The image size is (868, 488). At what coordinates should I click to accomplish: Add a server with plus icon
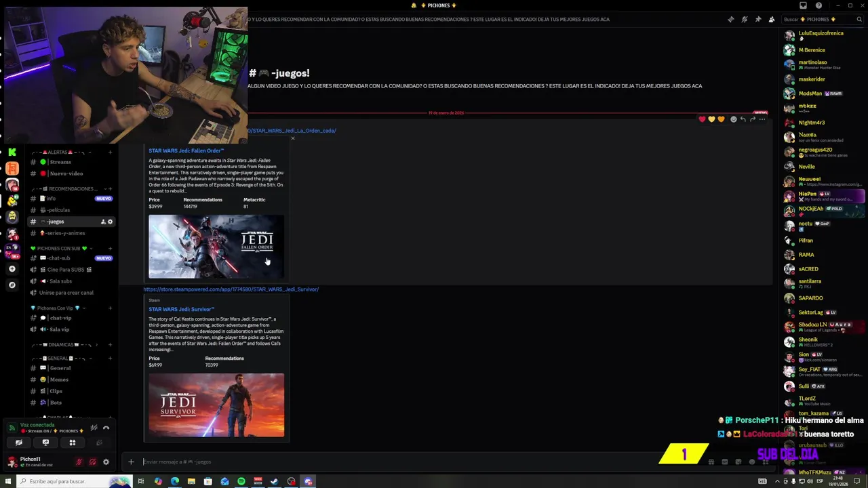click(x=12, y=269)
